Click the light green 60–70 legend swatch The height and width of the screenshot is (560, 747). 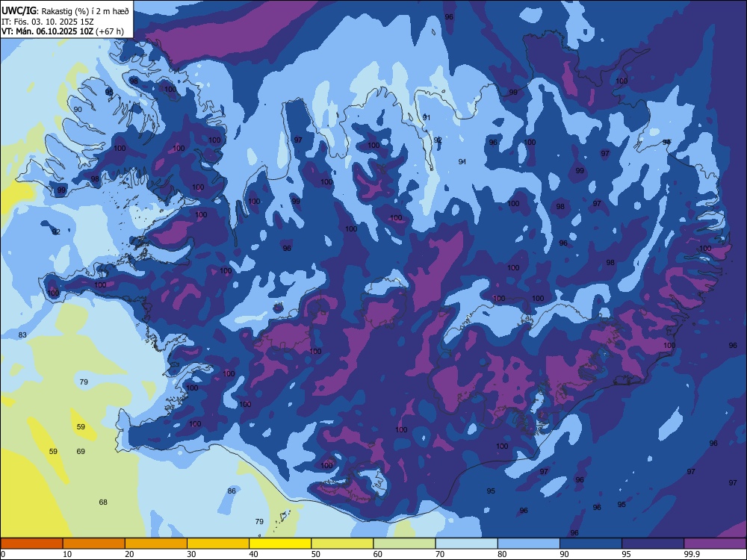click(404, 544)
